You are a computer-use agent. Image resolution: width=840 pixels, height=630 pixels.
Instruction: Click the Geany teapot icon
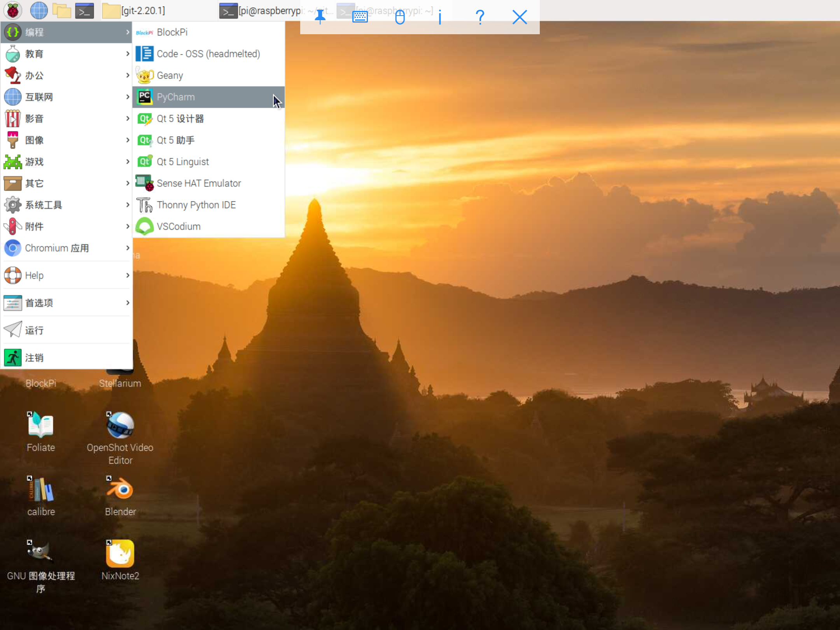(145, 75)
